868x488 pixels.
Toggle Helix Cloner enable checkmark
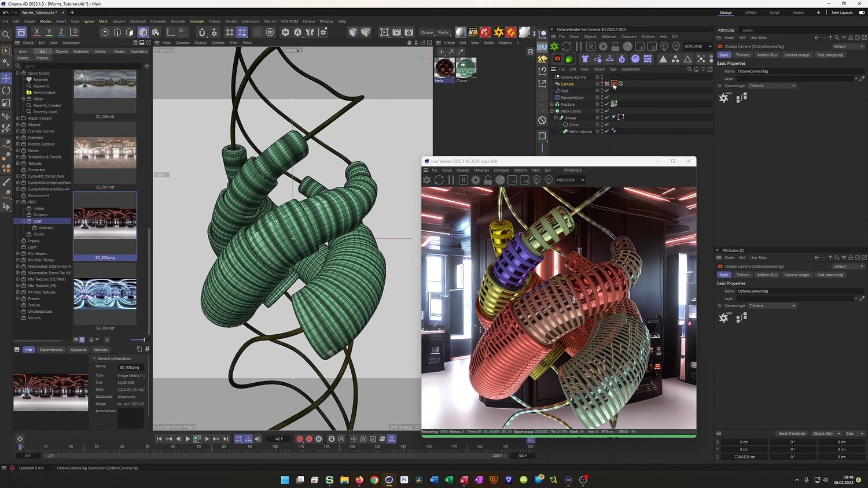tap(606, 111)
